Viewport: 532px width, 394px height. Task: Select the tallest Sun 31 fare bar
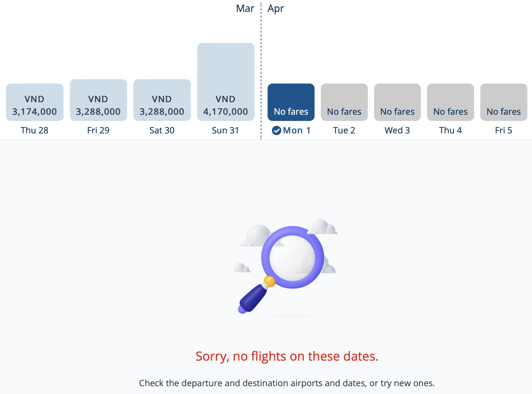coord(226,82)
